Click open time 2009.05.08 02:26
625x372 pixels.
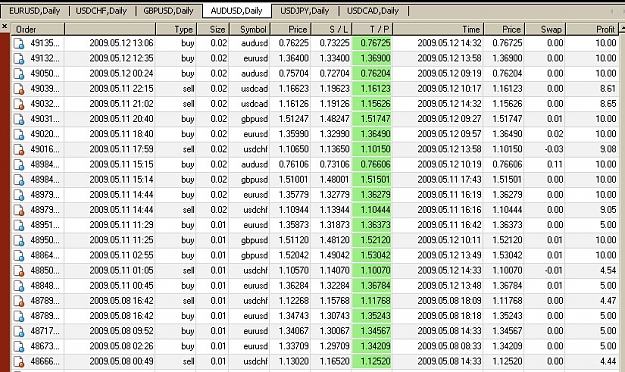[121, 346]
